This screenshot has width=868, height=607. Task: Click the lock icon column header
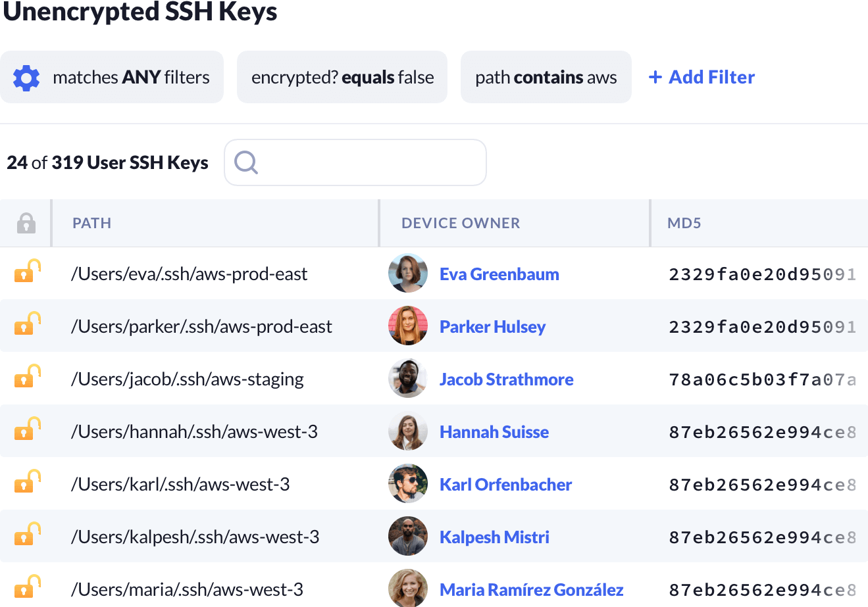click(26, 223)
